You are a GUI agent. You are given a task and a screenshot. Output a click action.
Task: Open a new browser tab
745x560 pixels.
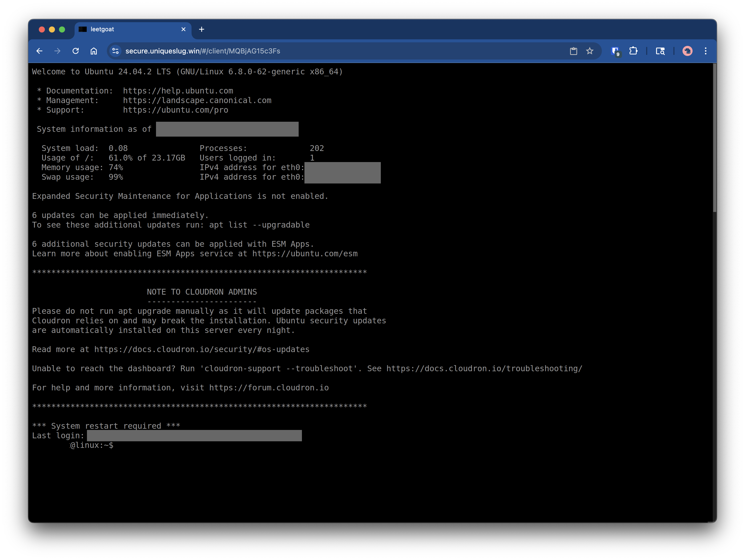tap(201, 29)
